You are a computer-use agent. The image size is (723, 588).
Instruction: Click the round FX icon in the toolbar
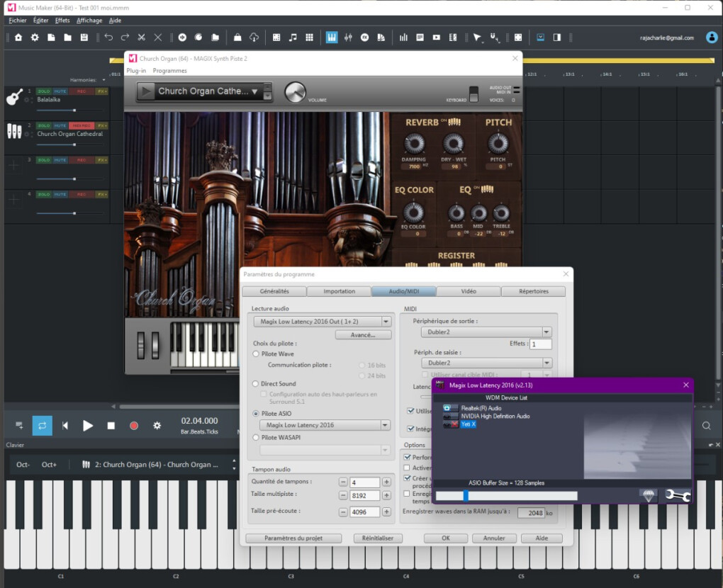[x=365, y=38]
